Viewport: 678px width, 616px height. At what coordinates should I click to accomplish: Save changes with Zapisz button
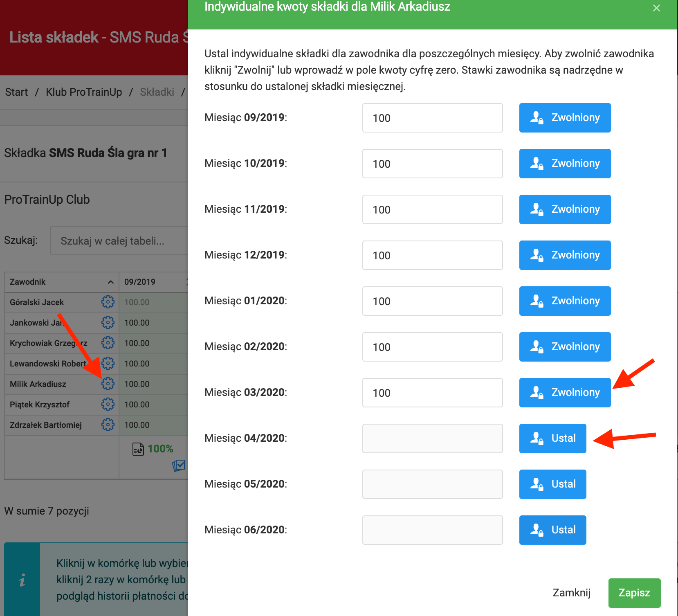click(x=634, y=593)
